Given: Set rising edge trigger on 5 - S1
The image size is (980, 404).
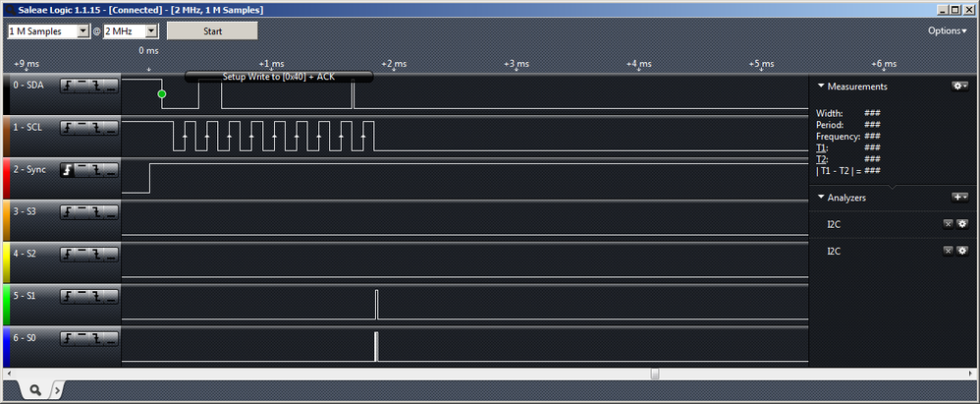Looking at the screenshot, I should pyautogui.click(x=68, y=297).
